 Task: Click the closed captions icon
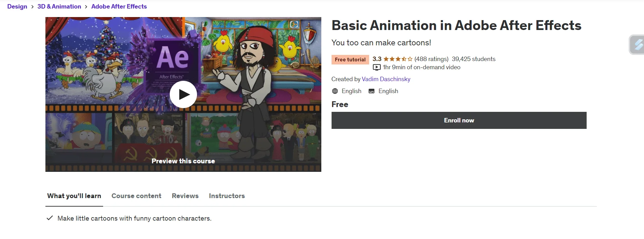tap(372, 91)
